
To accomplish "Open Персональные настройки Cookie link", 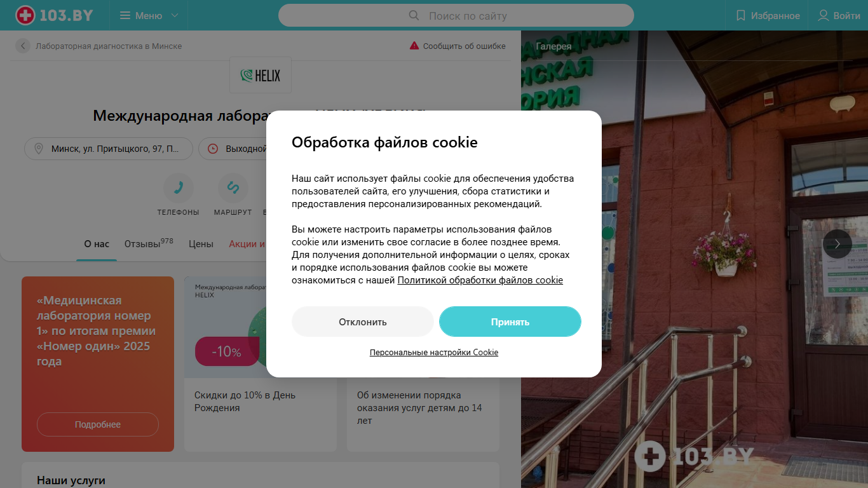I will click(434, 352).
